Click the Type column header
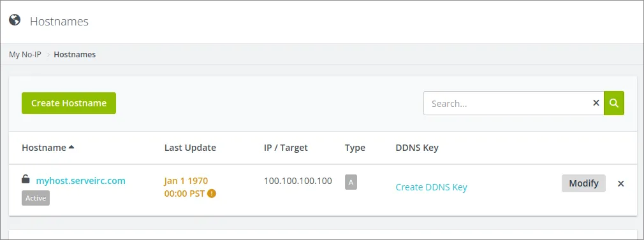Viewport: 644px width, 240px height. tap(355, 148)
